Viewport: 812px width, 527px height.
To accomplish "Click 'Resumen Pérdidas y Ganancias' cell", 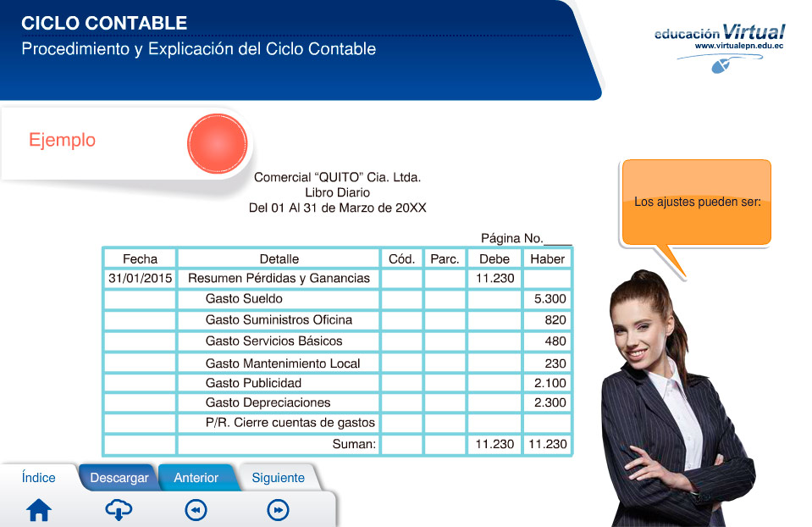I will pyautogui.click(x=279, y=278).
